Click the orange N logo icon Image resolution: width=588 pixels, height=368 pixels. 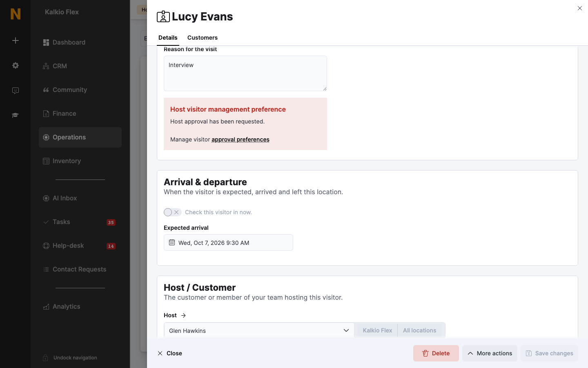pyautogui.click(x=16, y=14)
